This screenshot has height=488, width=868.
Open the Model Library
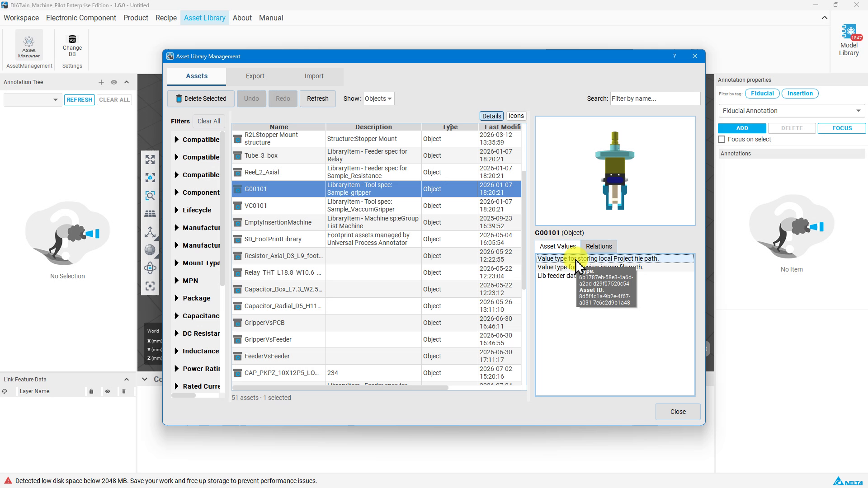pos(849,41)
